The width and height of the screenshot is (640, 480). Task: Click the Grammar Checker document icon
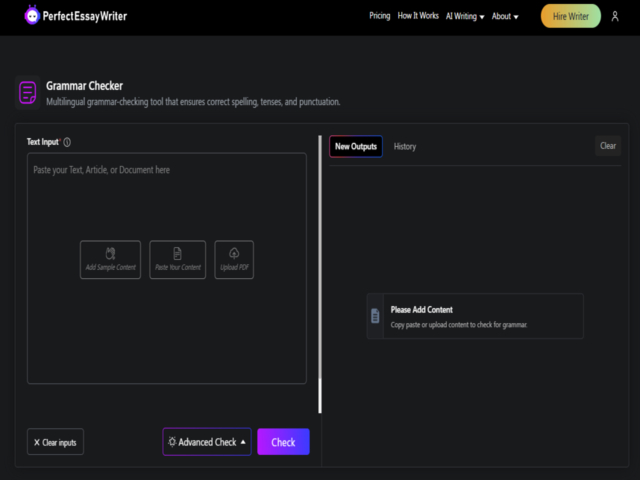[x=28, y=93]
